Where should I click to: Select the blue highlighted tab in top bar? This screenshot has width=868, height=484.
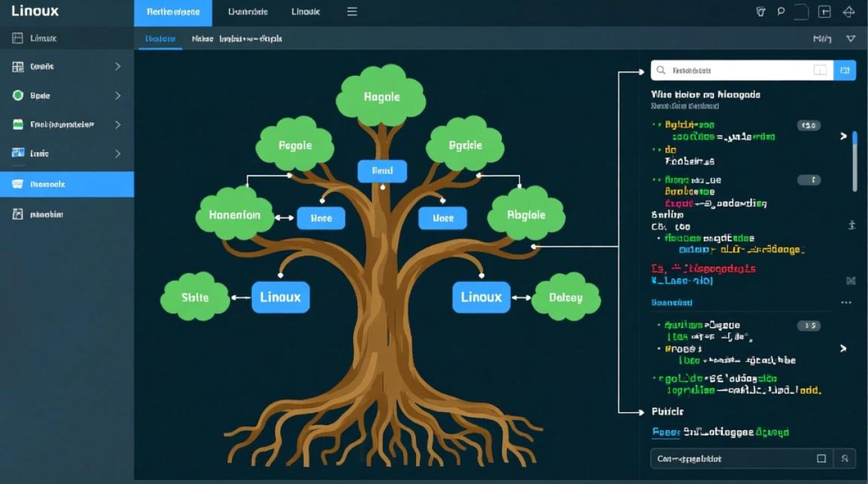[x=173, y=12]
